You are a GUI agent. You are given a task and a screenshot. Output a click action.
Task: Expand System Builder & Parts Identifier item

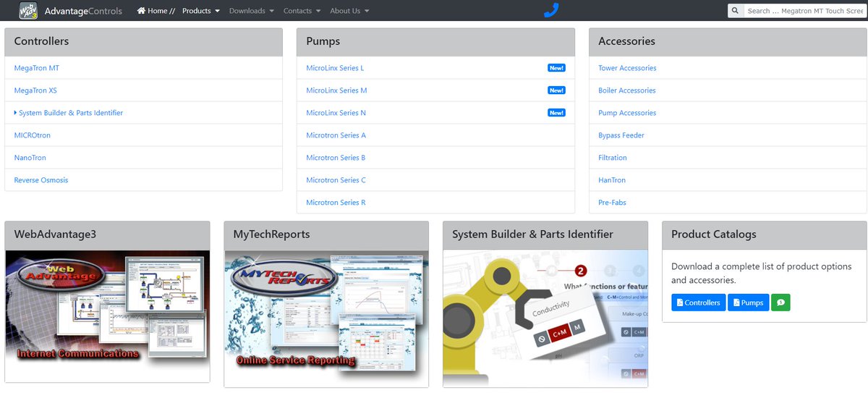click(69, 113)
